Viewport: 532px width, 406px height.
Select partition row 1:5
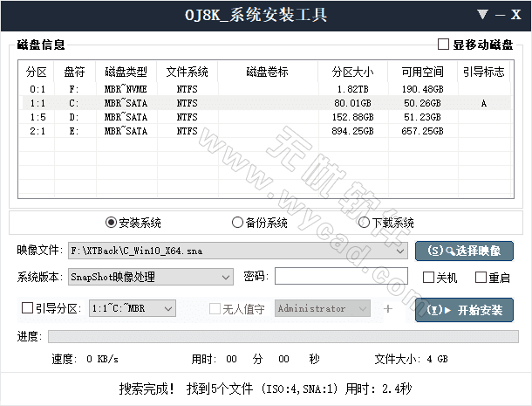tap(265, 117)
